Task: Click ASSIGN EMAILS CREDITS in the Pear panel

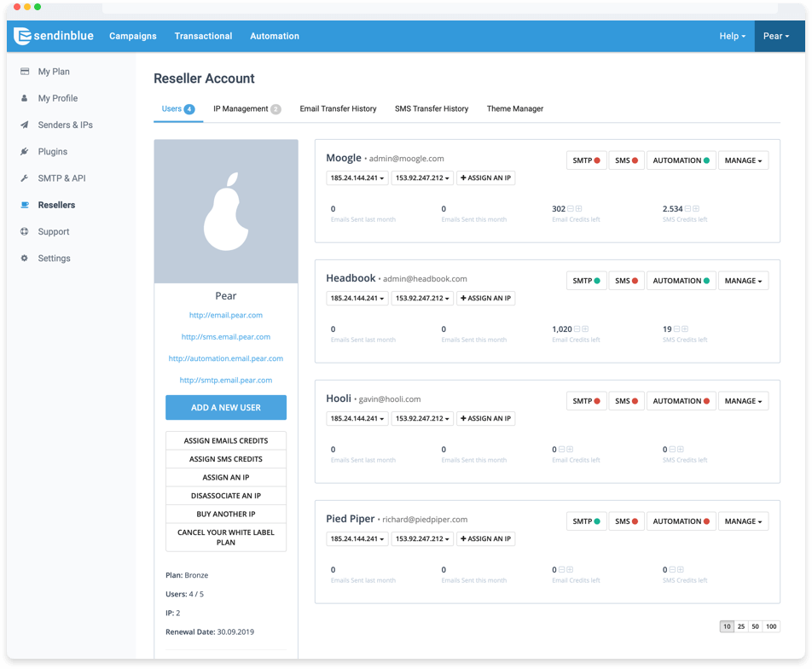Action: pyautogui.click(x=226, y=441)
